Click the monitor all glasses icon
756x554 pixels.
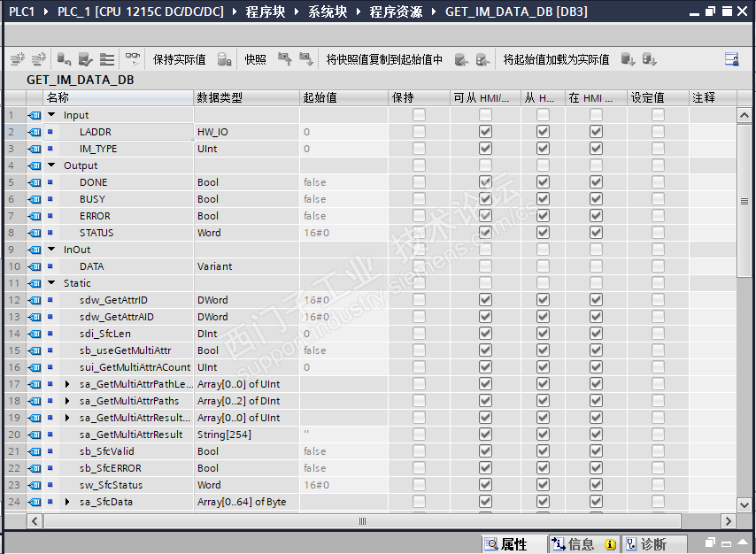click(133, 59)
